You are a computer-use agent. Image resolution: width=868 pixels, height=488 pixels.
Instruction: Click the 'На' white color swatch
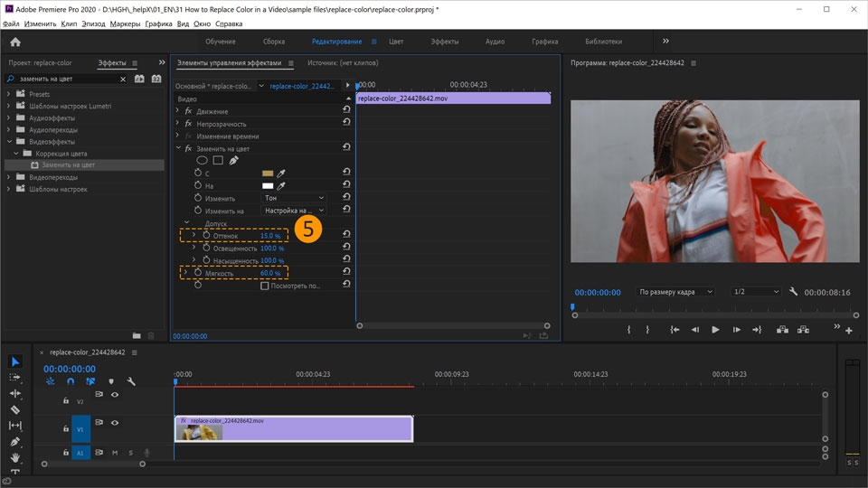[x=268, y=185]
